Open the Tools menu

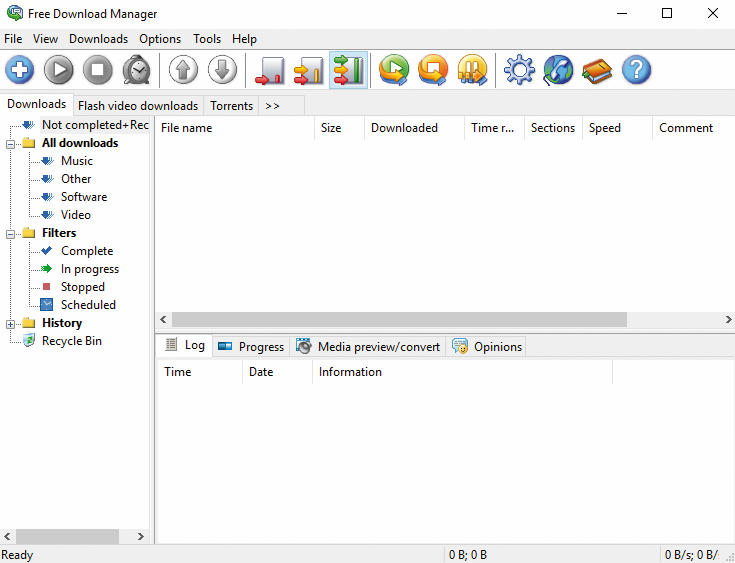(x=207, y=39)
